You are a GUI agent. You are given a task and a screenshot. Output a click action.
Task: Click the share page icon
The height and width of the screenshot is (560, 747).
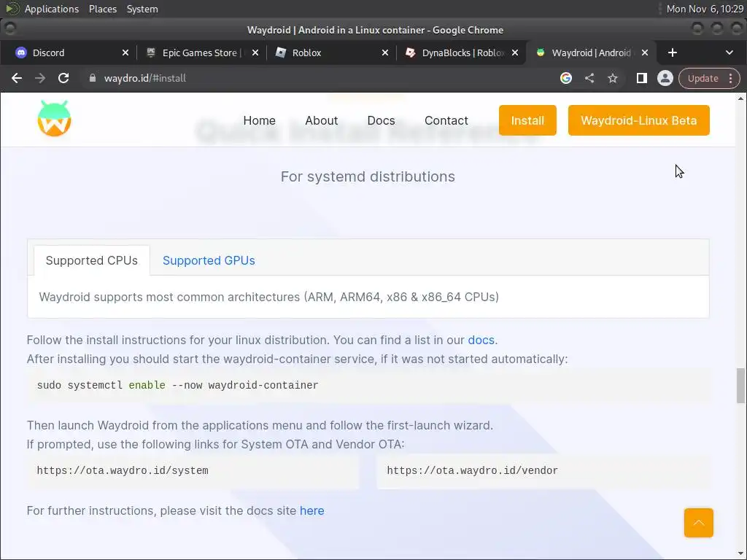[589, 78]
